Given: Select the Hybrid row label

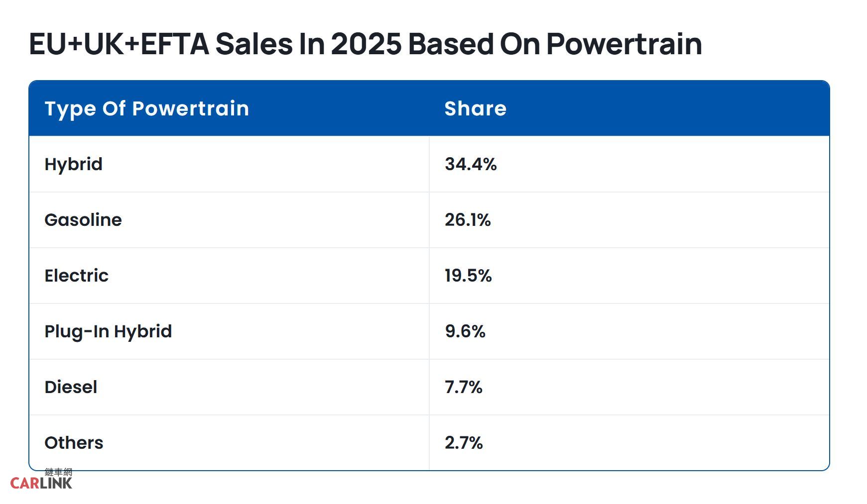Looking at the screenshot, I should click(73, 164).
